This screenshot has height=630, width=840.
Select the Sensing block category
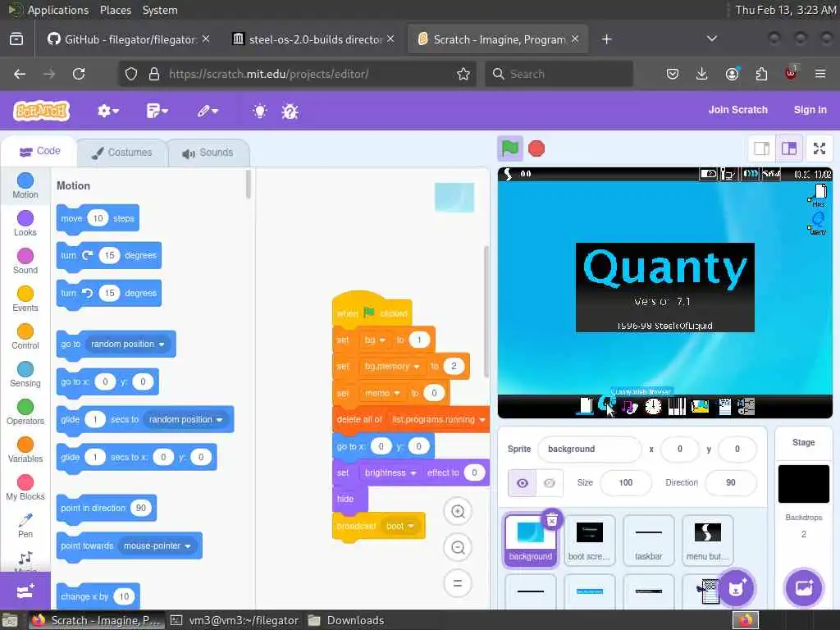[25, 374]
